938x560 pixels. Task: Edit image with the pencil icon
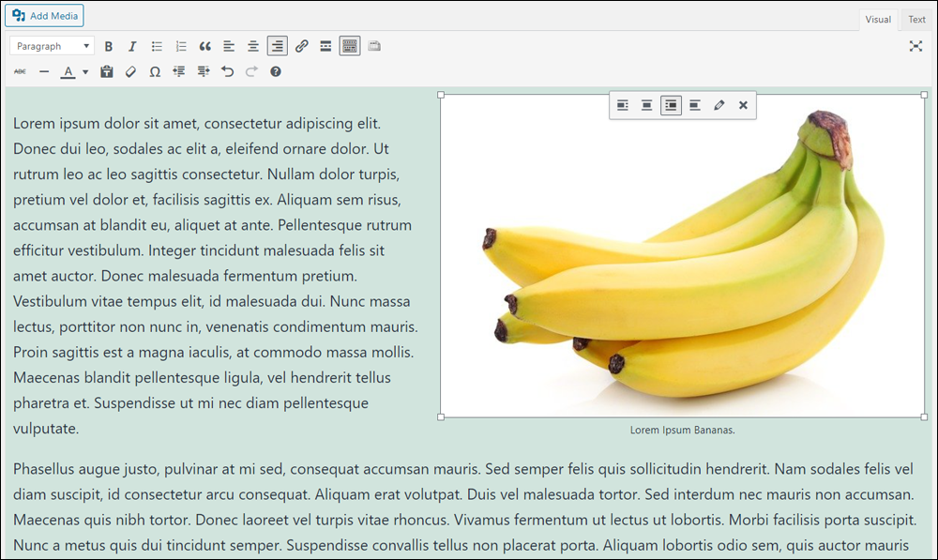coord(719,105)
